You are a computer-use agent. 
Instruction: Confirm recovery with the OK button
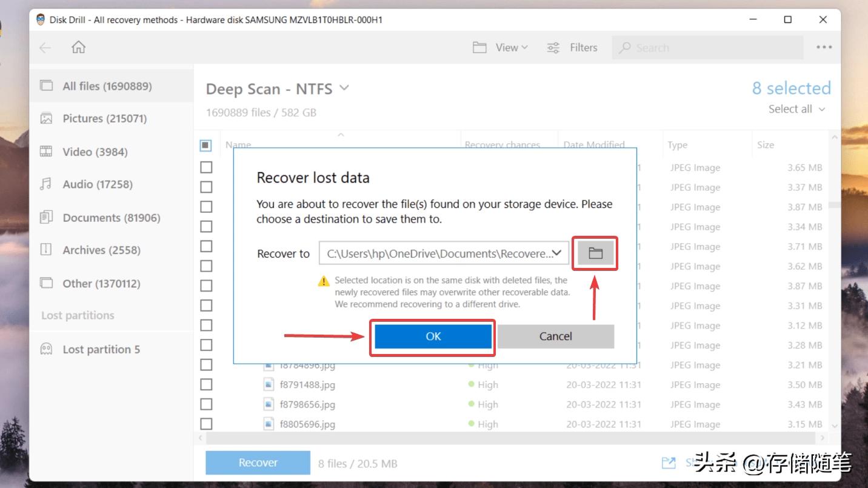tap(433, 336)
